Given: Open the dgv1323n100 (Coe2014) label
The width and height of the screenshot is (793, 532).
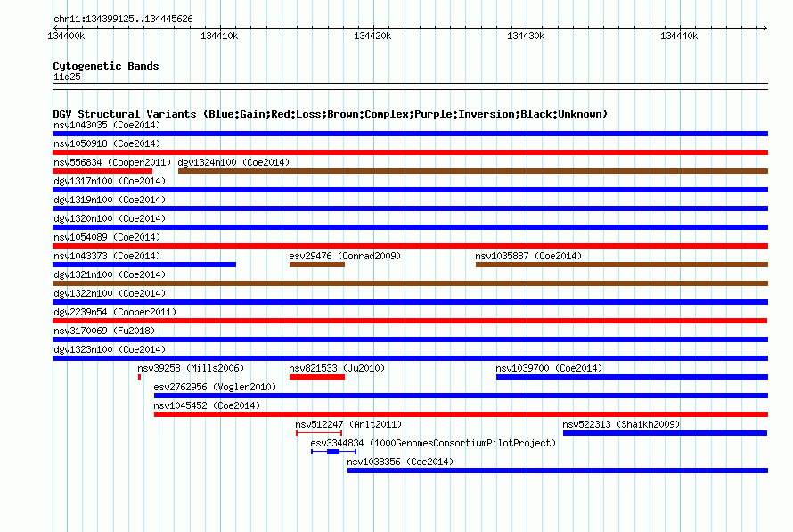Looking at the screenshot, I should [110, 349].
